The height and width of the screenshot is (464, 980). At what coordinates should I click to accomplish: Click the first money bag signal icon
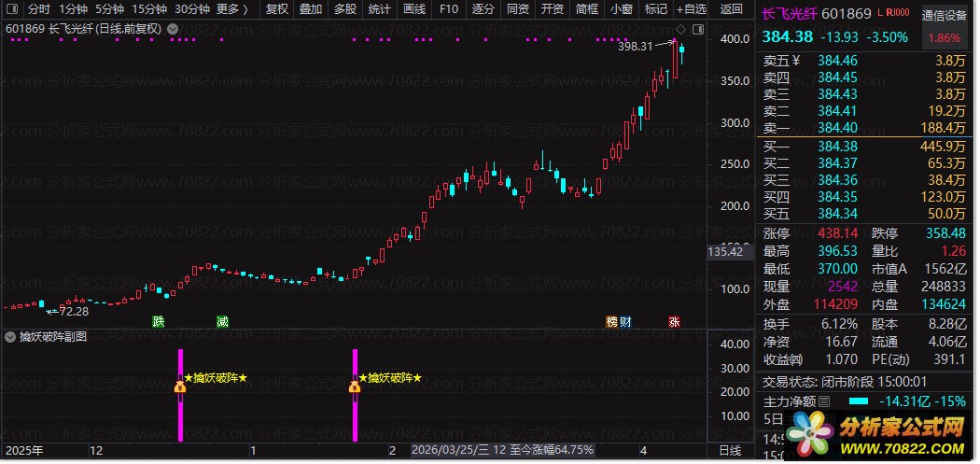180,387
